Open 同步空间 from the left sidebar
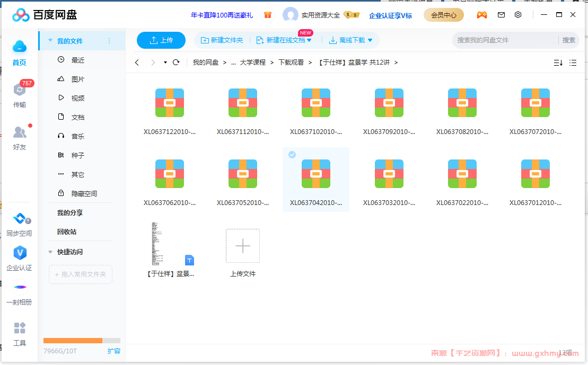 [x=20, y=225]
